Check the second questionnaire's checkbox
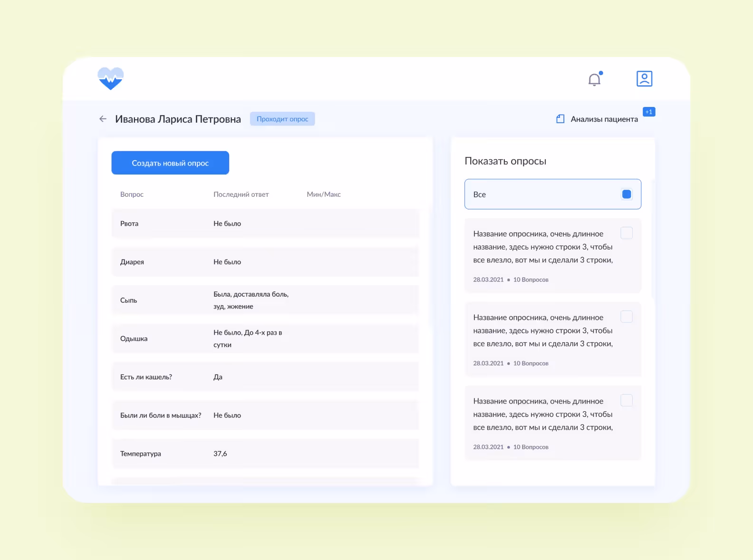 coord(627,317)
